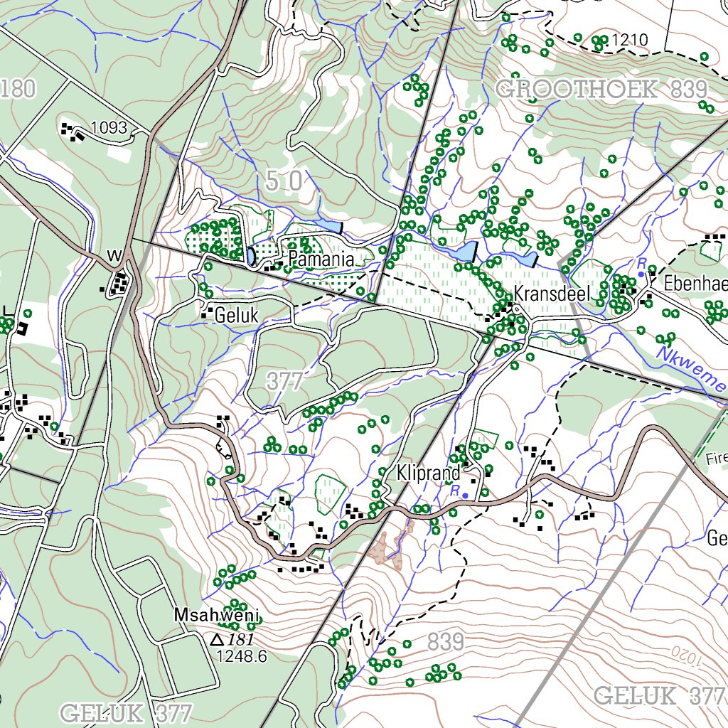Screen dimensions: 728x728
Task: Click the Pamania place label
Action: (321, 259)
